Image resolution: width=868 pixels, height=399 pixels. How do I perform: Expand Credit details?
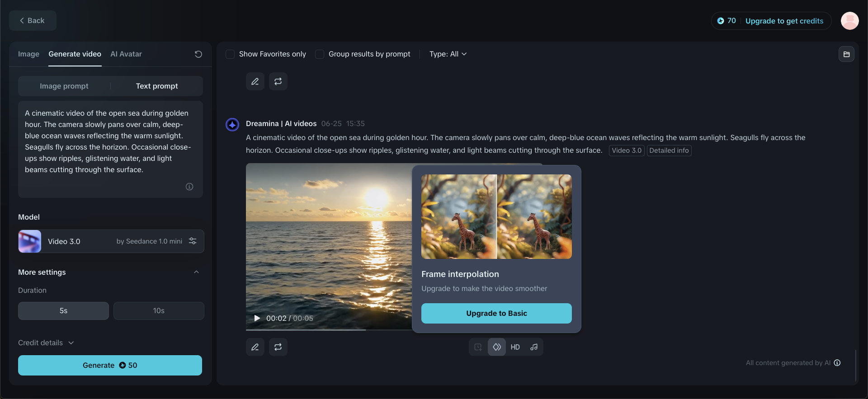coord(46,343)
